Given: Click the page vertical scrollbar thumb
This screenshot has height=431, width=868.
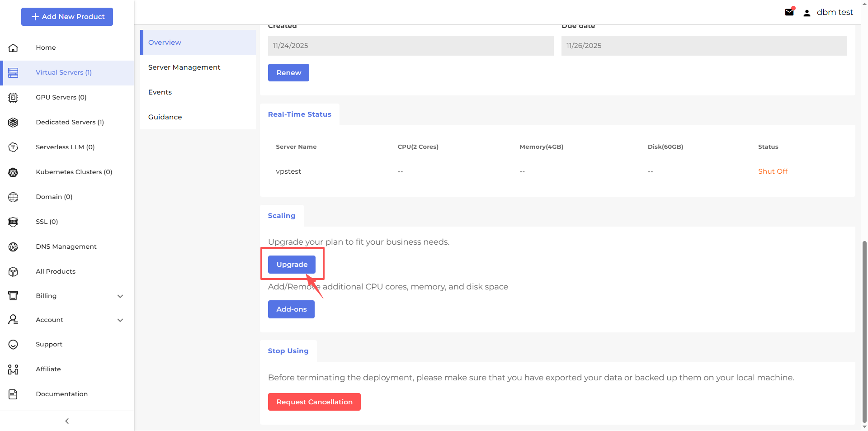Looking at the screenshot, I should click(865, 332).
